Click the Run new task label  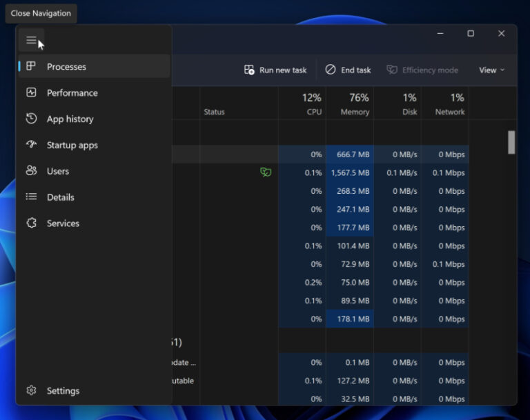(x=283, y=70)
